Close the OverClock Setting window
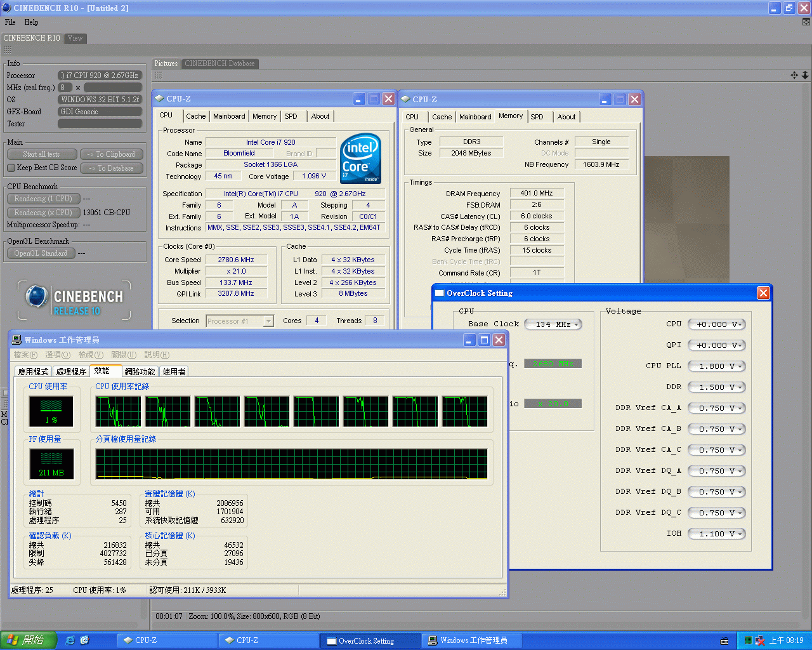The image size is (812, 650). point(763,293)
